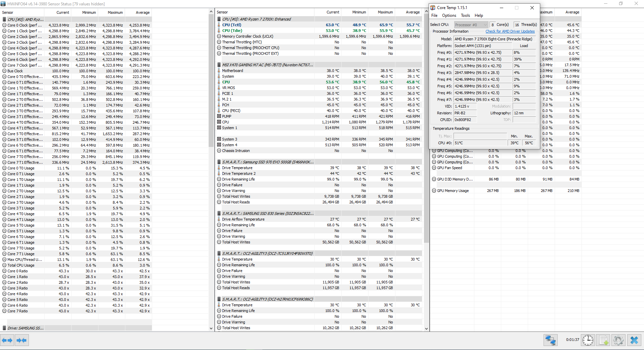Click the VID 1.4125 v field
Viewport: 644px width, 350px height.
point(465,106)
